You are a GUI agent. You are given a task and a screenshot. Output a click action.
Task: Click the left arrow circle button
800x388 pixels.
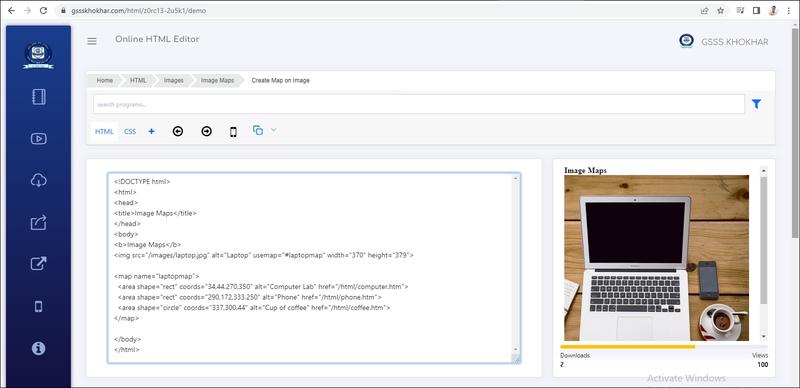click(178, 132)
